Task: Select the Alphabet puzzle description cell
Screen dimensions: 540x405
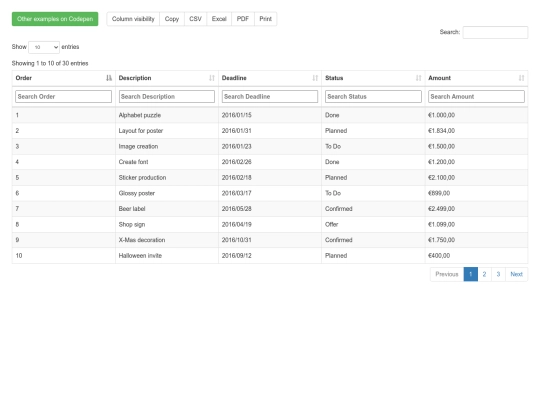Action: click(167, 115)
